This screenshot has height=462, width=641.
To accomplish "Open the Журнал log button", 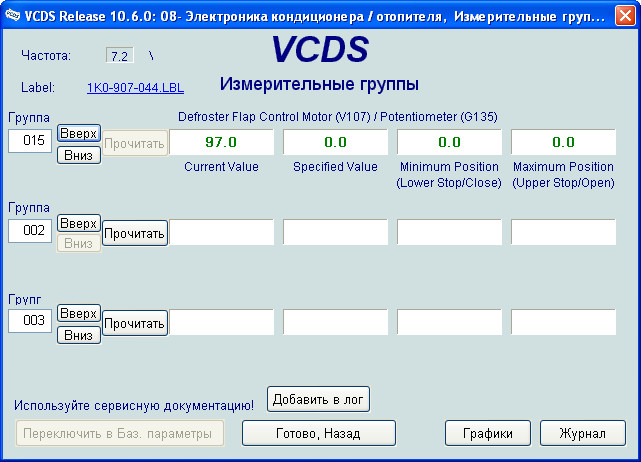I will click(x=582, y=434).
